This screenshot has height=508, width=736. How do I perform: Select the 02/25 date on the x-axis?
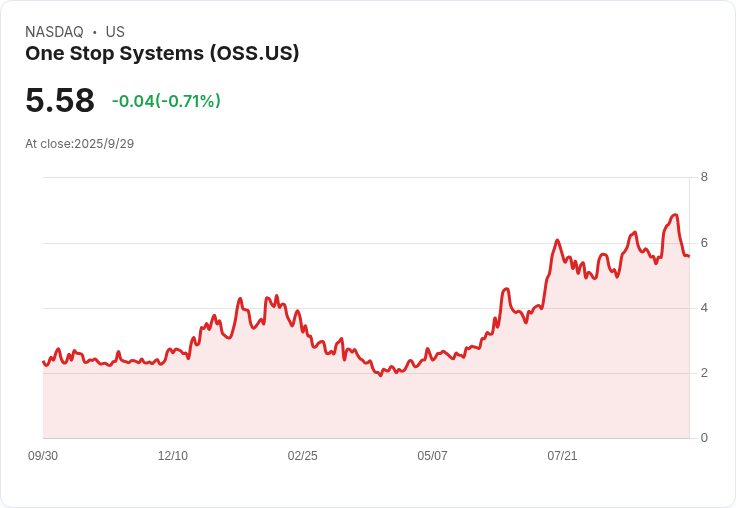[x=302, y=456]
